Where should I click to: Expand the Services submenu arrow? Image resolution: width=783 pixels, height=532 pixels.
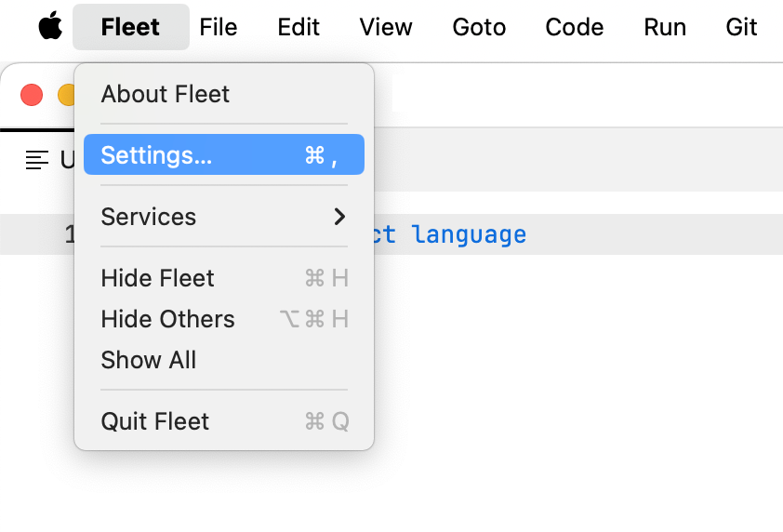pos(339,217)
